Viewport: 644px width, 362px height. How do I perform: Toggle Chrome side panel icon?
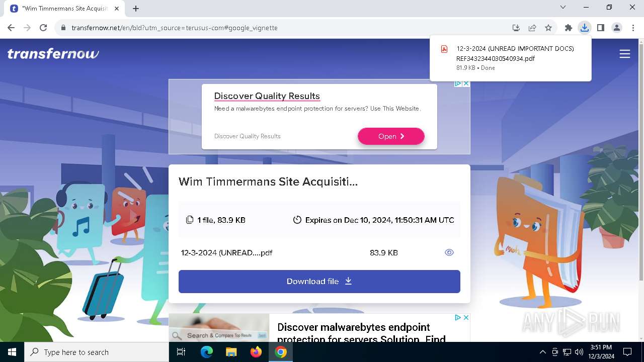click(x=600, y=28)
